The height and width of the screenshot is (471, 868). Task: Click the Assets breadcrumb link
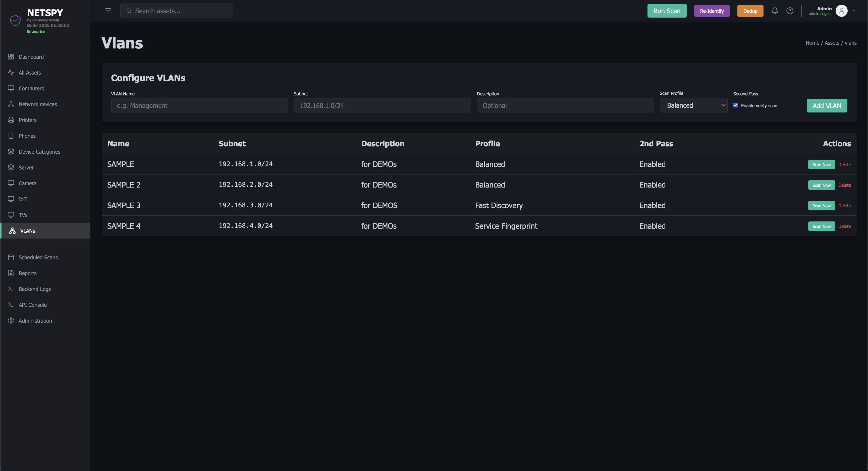[832, 43]
